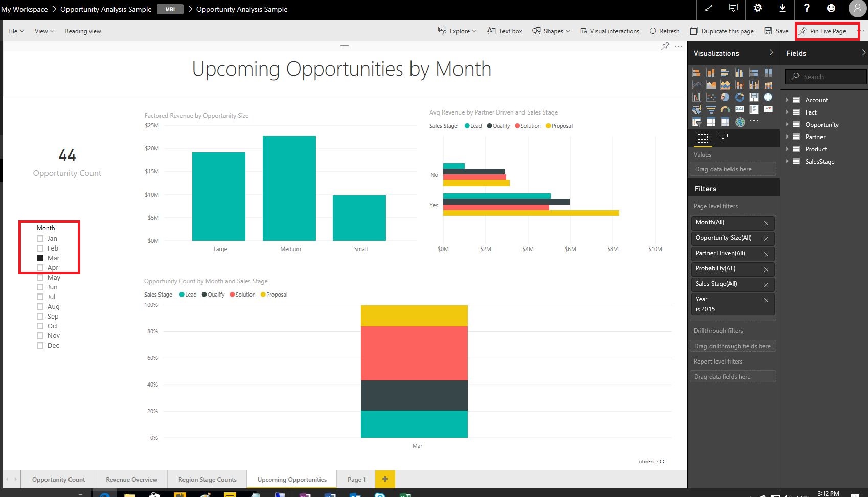Screen dimensions: 868x497
Task: Click Duplicate this page
Action: point(722,31)
